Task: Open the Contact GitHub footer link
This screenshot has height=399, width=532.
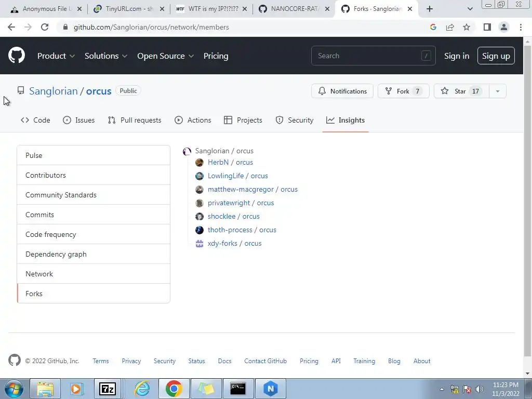Action: coord(265,361)
